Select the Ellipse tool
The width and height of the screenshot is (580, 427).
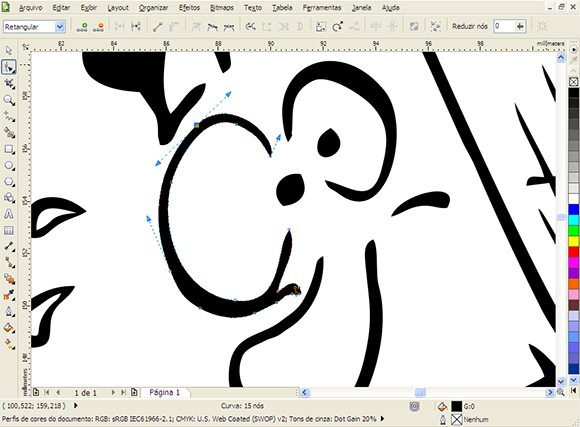9,165
